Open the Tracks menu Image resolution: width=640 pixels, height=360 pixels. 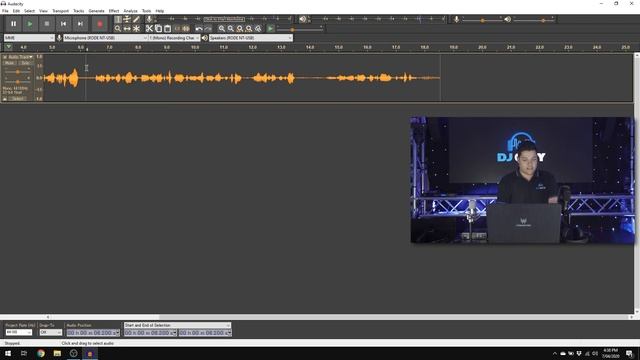[x=79, y=11]
